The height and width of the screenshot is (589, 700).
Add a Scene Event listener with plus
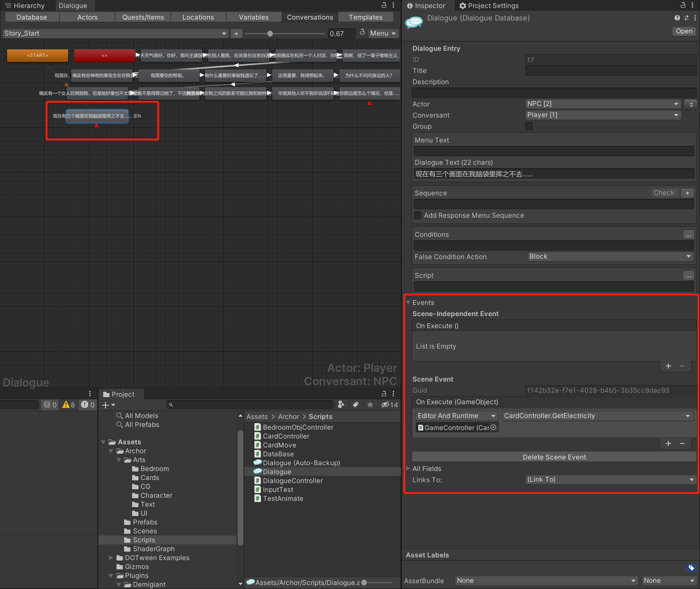click(668, 443)
